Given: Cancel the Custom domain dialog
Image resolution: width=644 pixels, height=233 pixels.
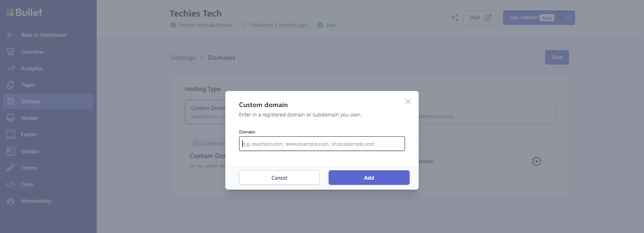Looking at the screenshot, I should point(279,178).
